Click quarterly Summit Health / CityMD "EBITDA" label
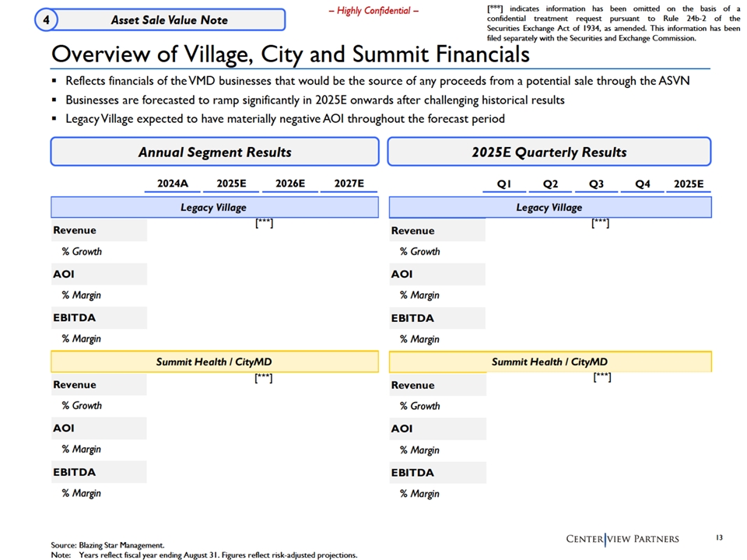 [x=412, y=473]
